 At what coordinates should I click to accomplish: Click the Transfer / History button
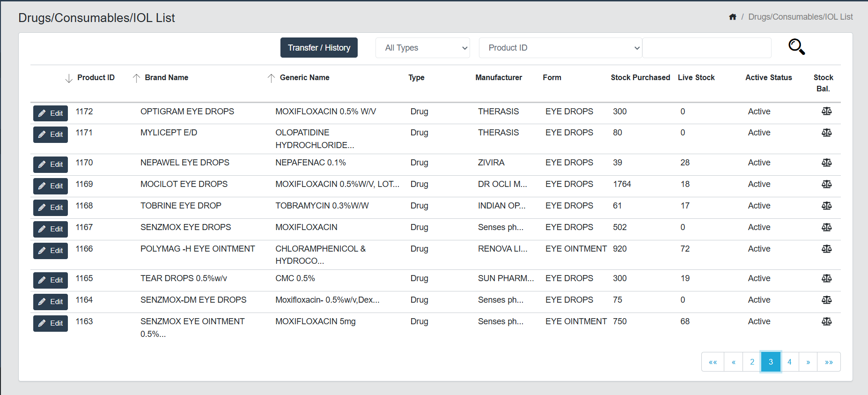point(319,48)
